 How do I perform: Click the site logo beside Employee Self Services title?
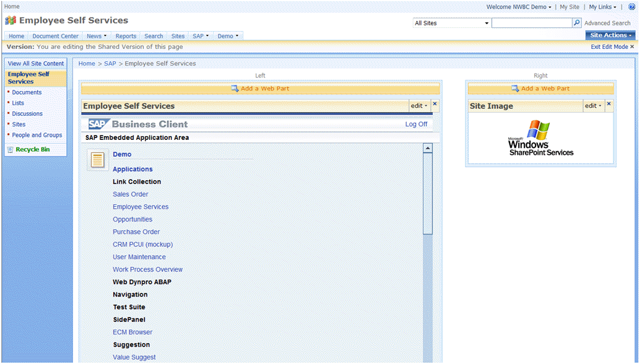pos(11,20)
